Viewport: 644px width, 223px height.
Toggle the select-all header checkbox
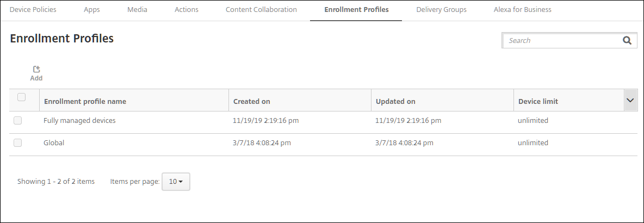pyautogui.click(x=22, y=97)
